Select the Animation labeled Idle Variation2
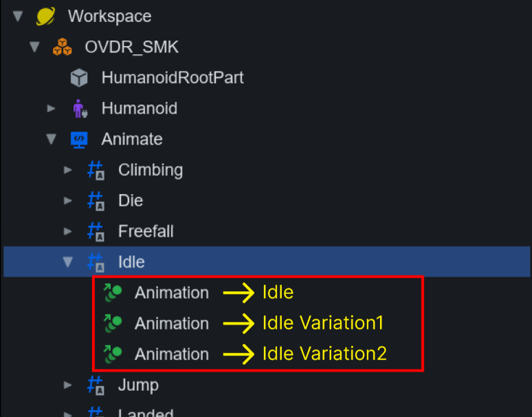Image resolution: width=532 pixels, height=417 pixels. click(171, 354)
